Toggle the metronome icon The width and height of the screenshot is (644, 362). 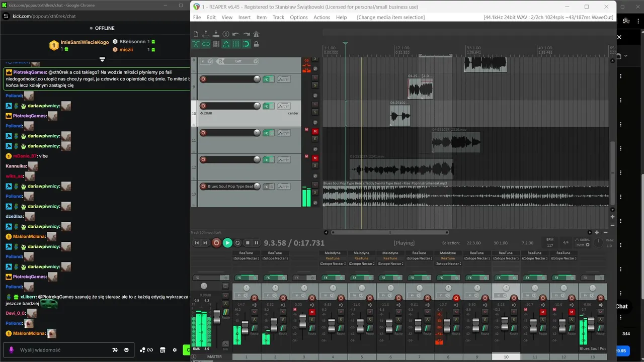256,34
